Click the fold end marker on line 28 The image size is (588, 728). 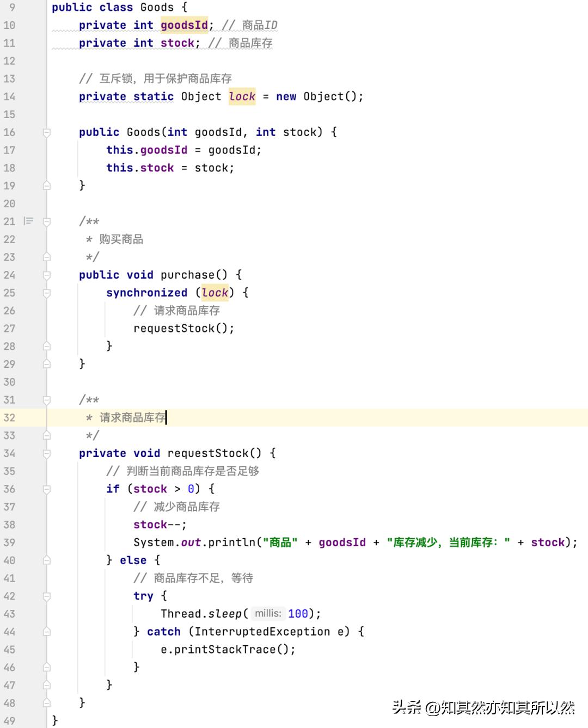pyautogui.click(x=47, y=346)
